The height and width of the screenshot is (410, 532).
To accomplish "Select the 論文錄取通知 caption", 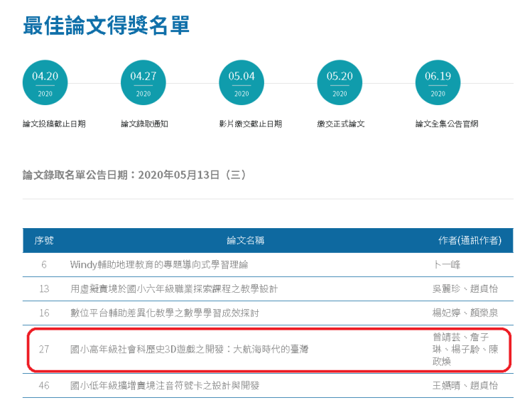I will point(144,124).
